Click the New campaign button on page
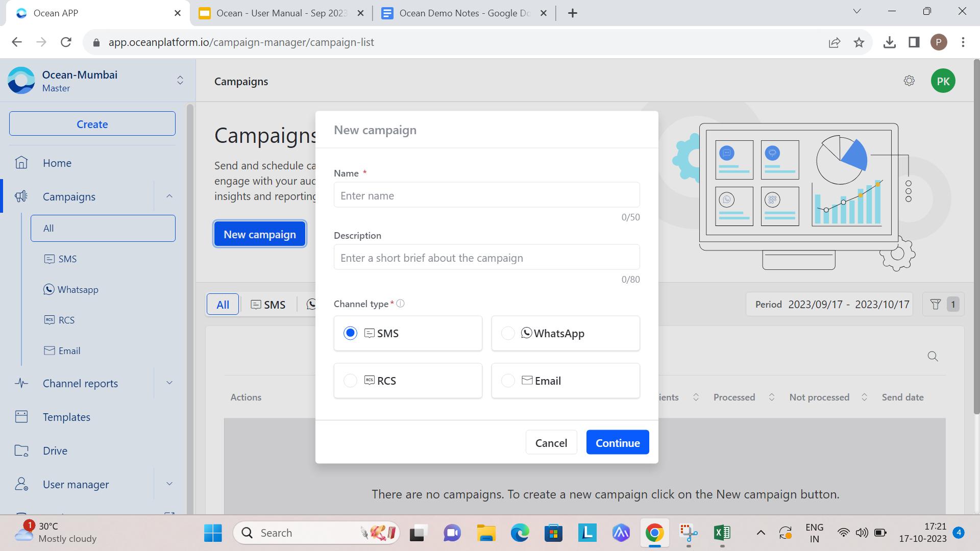 [260, 234]
